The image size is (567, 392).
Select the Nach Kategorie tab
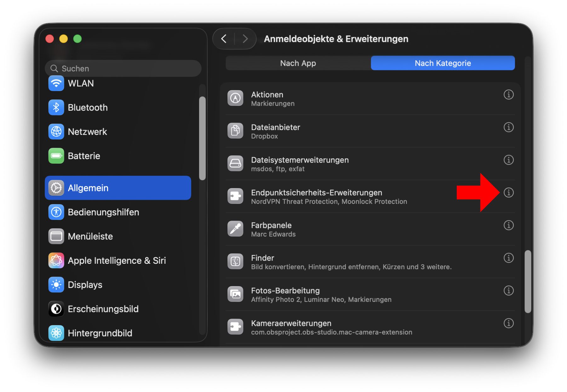pos(443,63)
